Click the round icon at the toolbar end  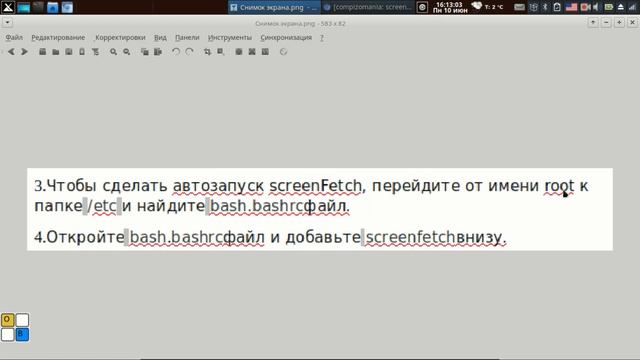(x=284, y=52)
